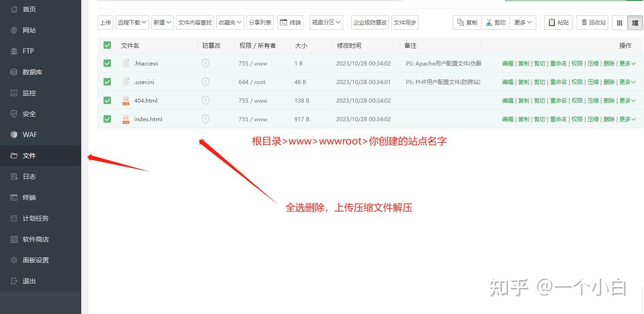Click the 上传 upload button

(x=105, y=22)
